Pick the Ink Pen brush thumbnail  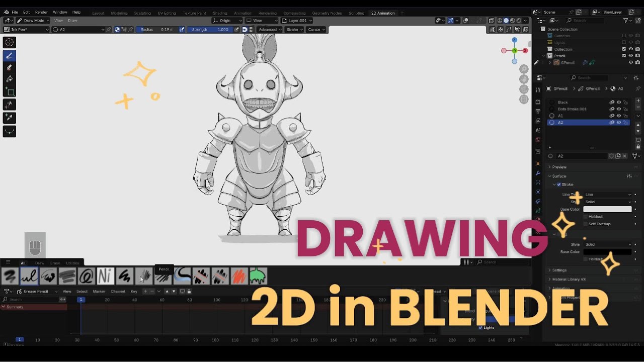tap(29, 276)
